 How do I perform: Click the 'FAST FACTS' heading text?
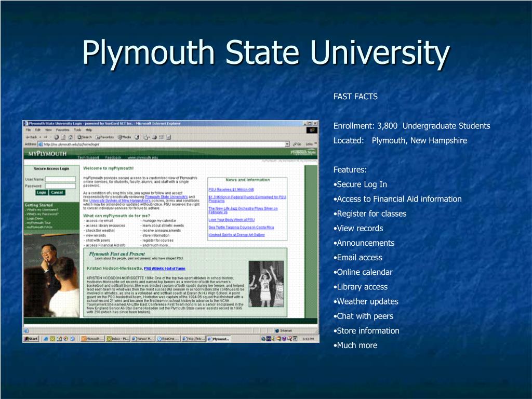(355, 97)
